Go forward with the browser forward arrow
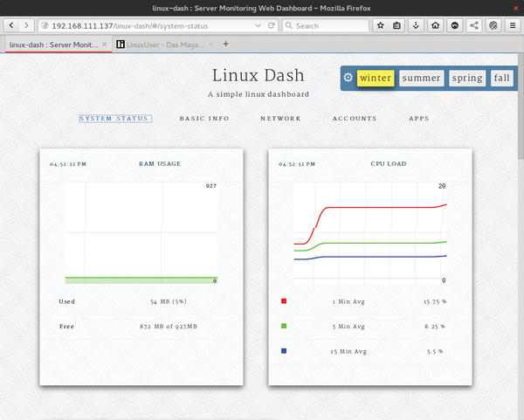 [26, 25]
